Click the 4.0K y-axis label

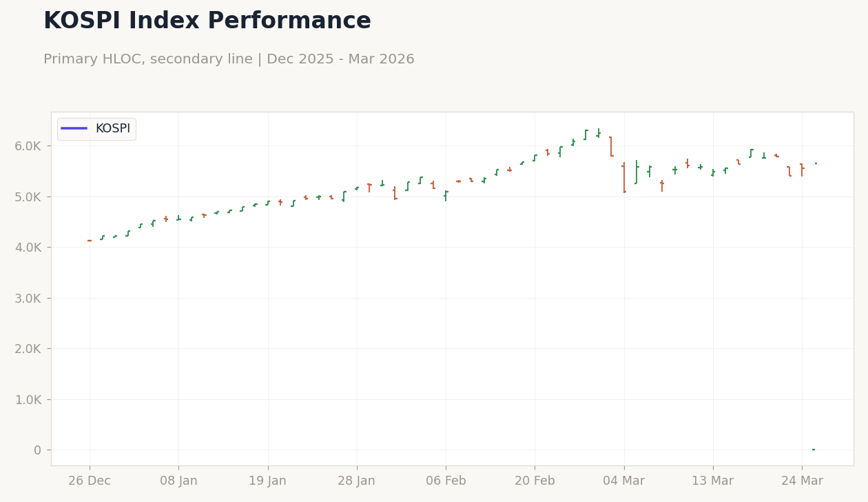pyautogui.click(x=28, y=248)
